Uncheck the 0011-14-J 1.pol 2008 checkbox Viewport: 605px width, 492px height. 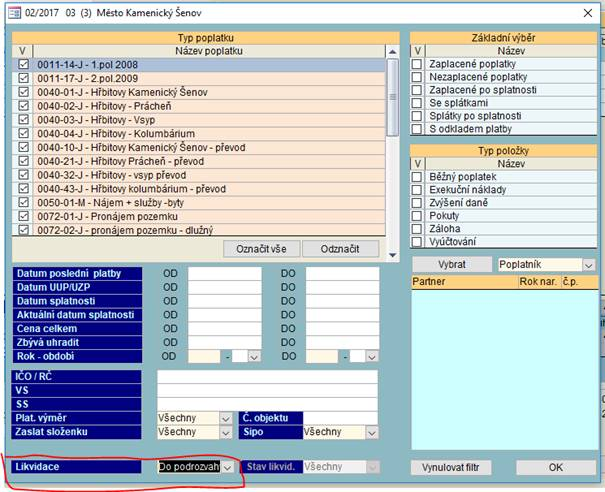point(25,64)
